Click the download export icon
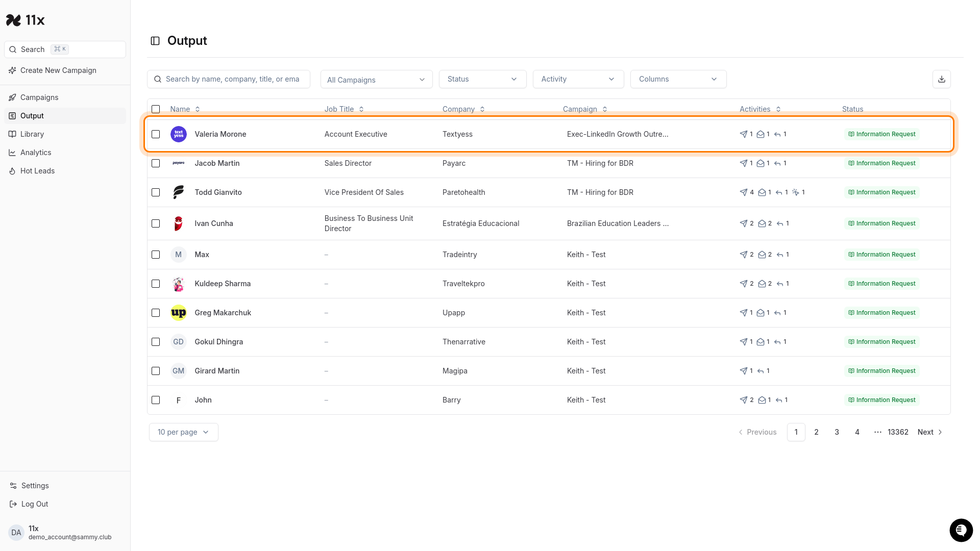 click(942, 79)
